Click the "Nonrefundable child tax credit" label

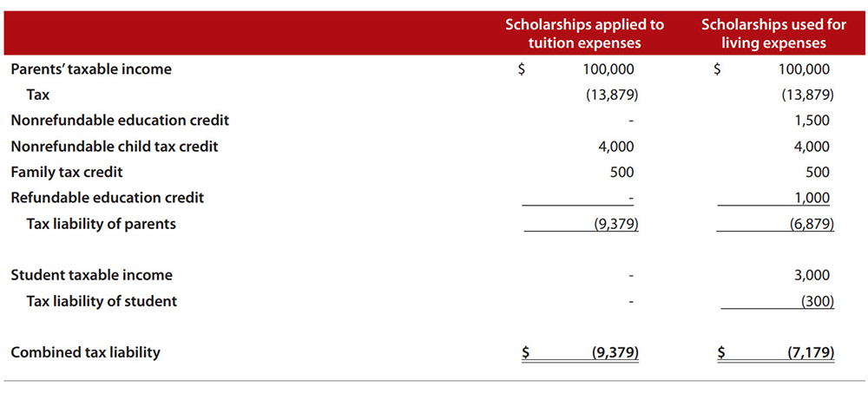[x=115, y=147]
